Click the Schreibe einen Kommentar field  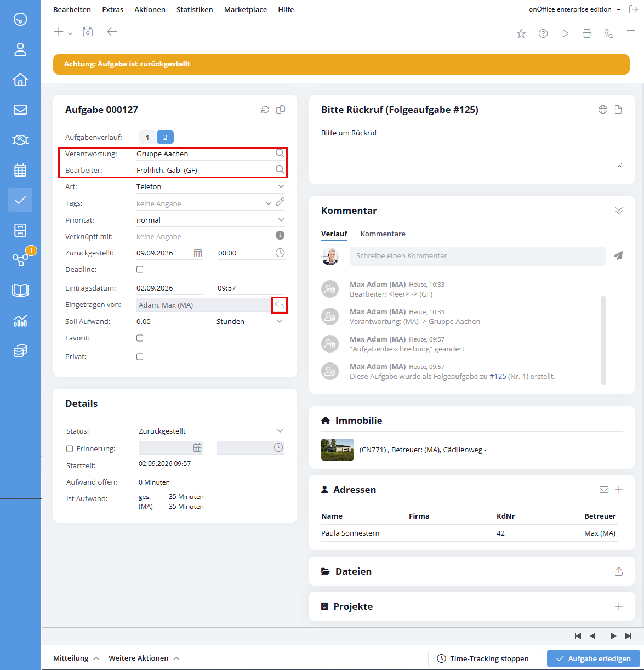click(x=477, y=255)
